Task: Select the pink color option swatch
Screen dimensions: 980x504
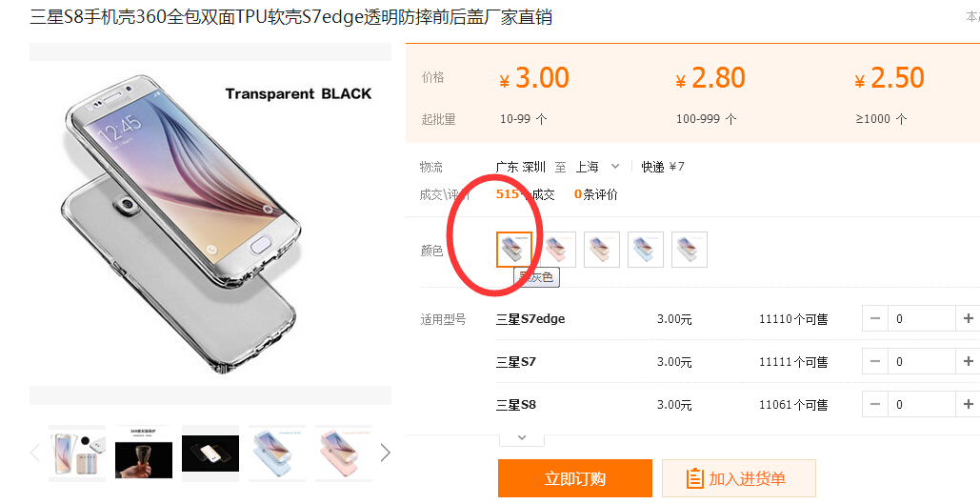Action: coord(558,250)
